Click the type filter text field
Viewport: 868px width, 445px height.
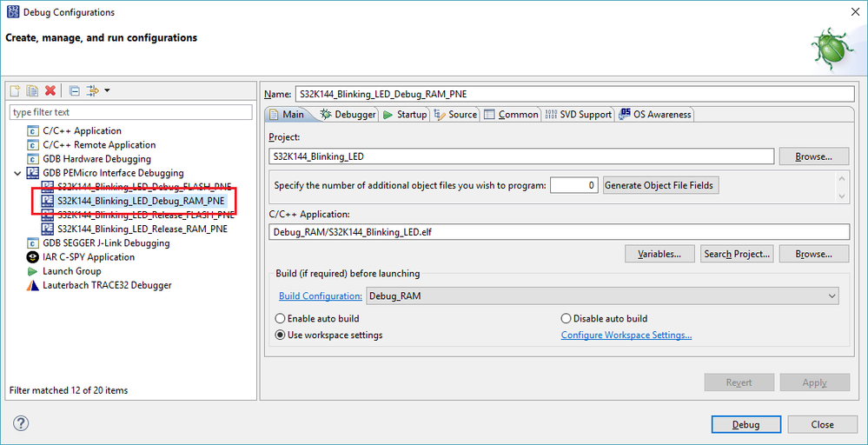point(131,112)
